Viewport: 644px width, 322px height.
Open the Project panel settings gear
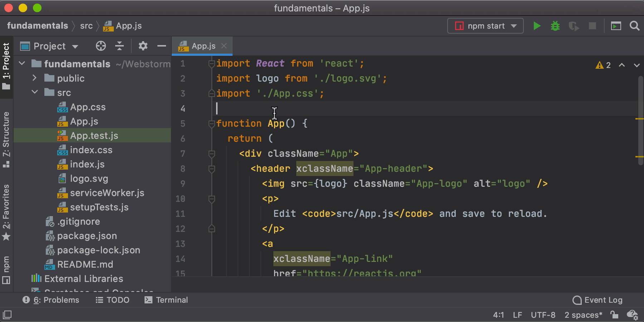tap(143, 46)
